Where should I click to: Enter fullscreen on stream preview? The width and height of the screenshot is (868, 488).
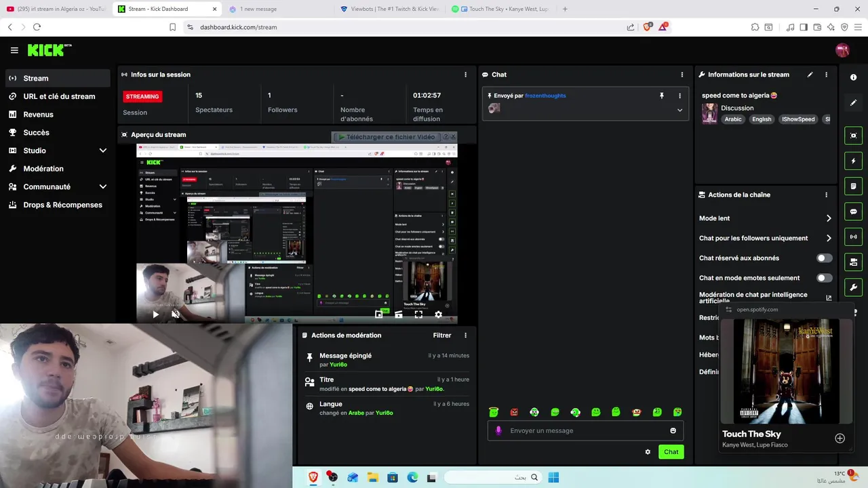pyautogui.click(x=418, y=314)
